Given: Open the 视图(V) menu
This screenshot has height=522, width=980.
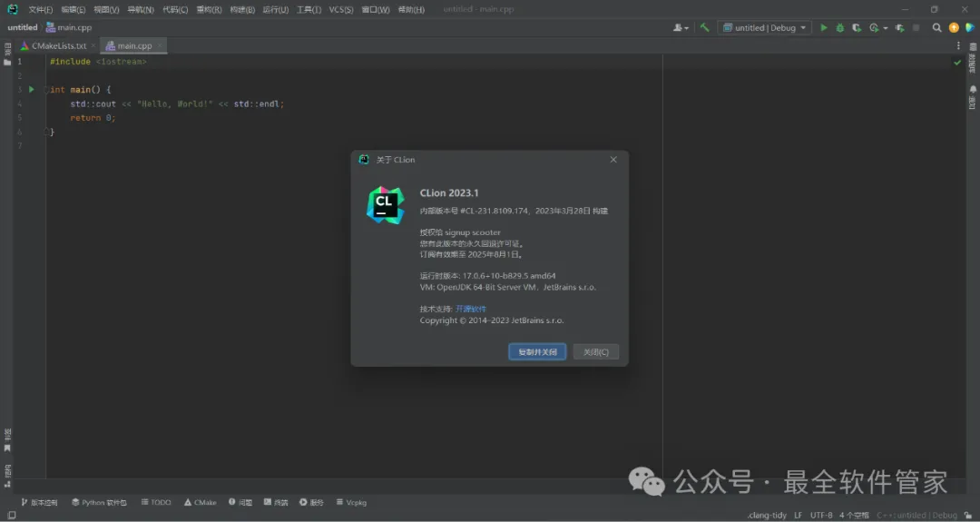Looking at the screenshot, I should click(106, 9).
